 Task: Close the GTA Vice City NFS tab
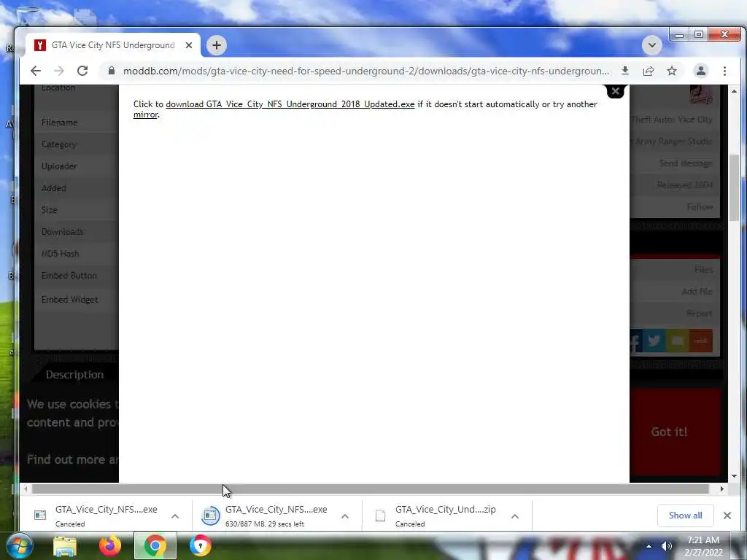click(189, 45)
